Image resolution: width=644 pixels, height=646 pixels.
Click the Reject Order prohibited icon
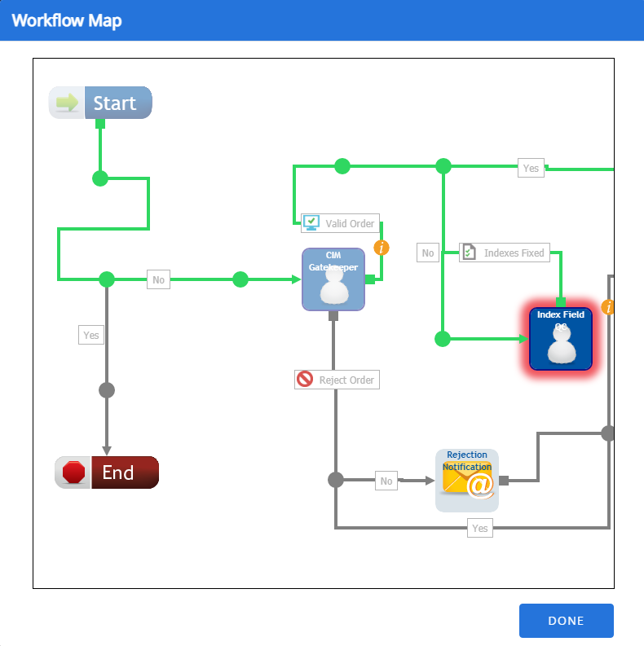[x=306, y=380]
